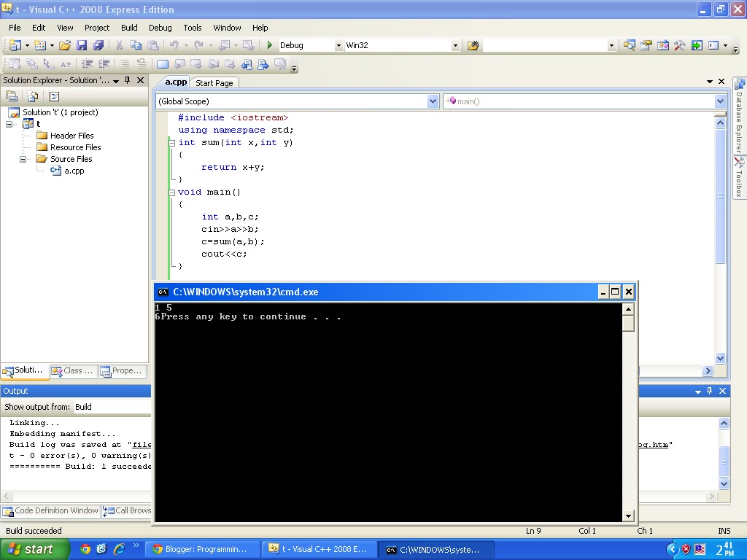Click cmd window scroll down arrow
The image size is (747, 560).
[x=628, y=516]
